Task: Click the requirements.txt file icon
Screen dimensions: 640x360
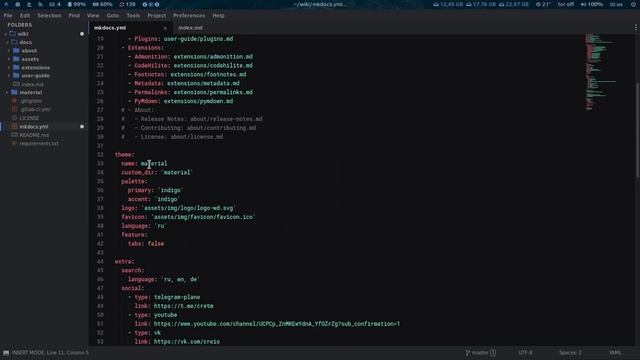Action: coord(15,144)
